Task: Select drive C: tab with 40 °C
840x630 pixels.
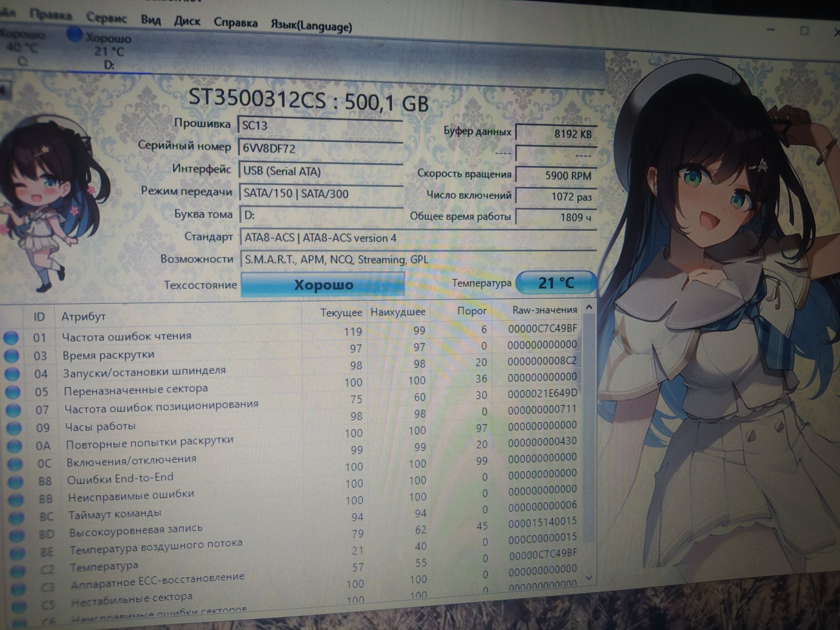Action: (x=23, y=47)
